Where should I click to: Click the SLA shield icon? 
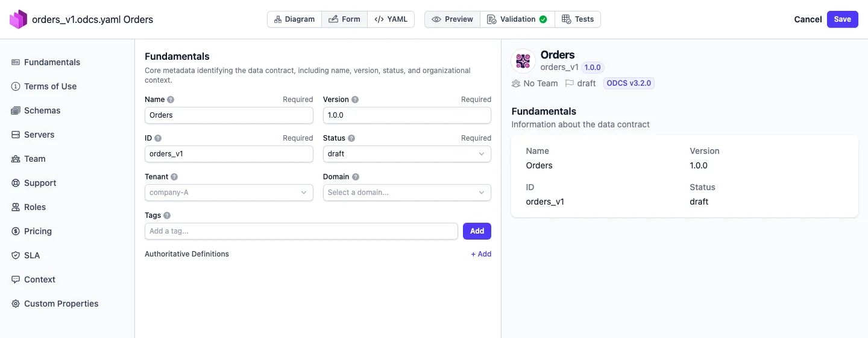16,255
